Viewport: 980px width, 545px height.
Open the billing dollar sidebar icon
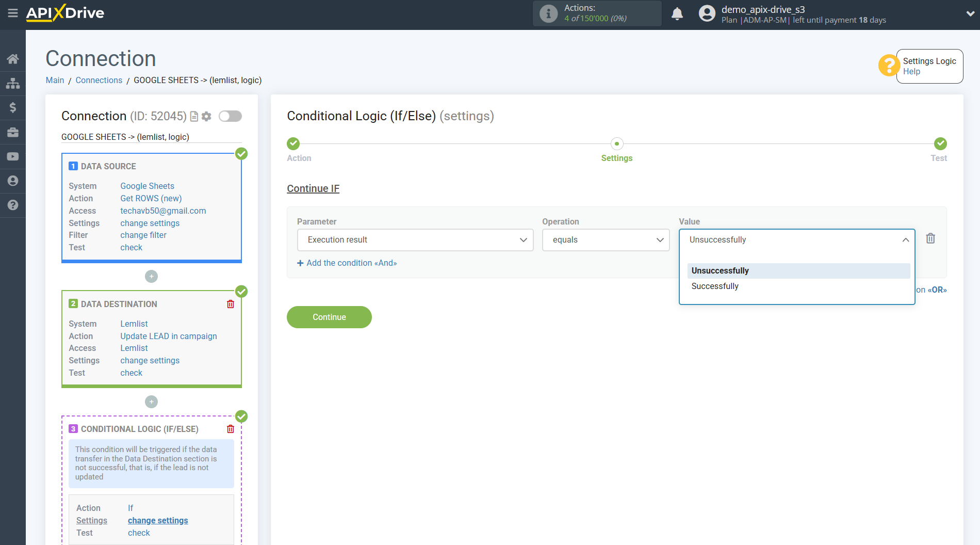pyautogui.click(x=13, y=107)
